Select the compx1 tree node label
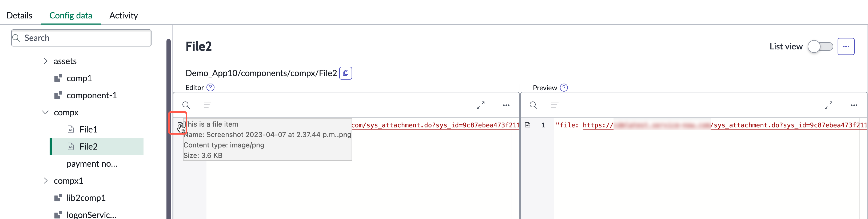 point(68,181)
